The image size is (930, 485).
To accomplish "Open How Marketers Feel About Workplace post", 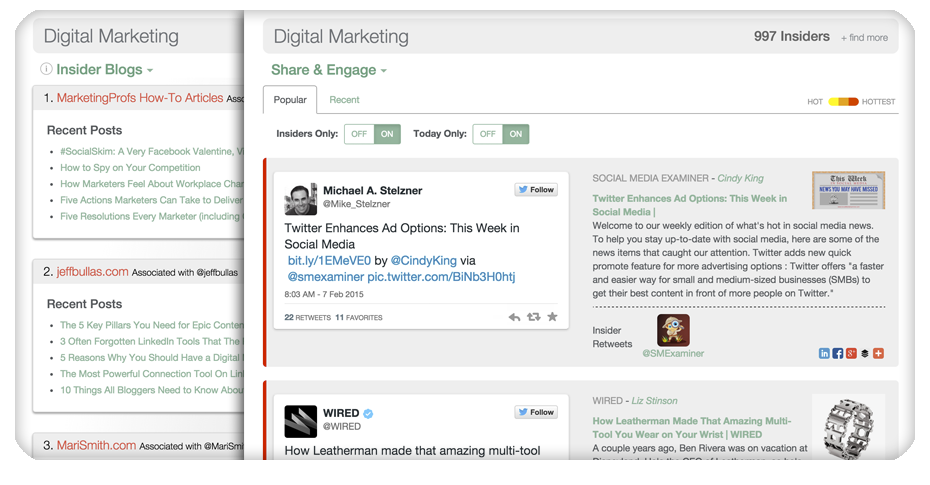I will pyautogui.click(x=151, y=184).
